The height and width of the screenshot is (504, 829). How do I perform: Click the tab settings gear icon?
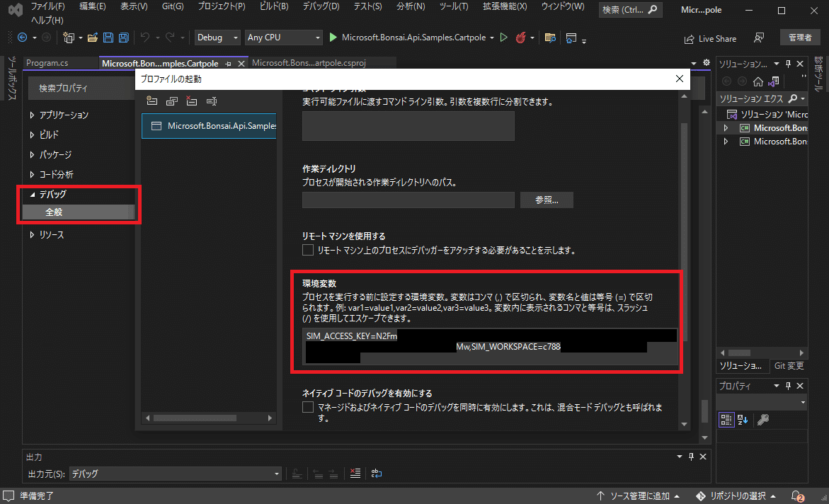(707, 62)
